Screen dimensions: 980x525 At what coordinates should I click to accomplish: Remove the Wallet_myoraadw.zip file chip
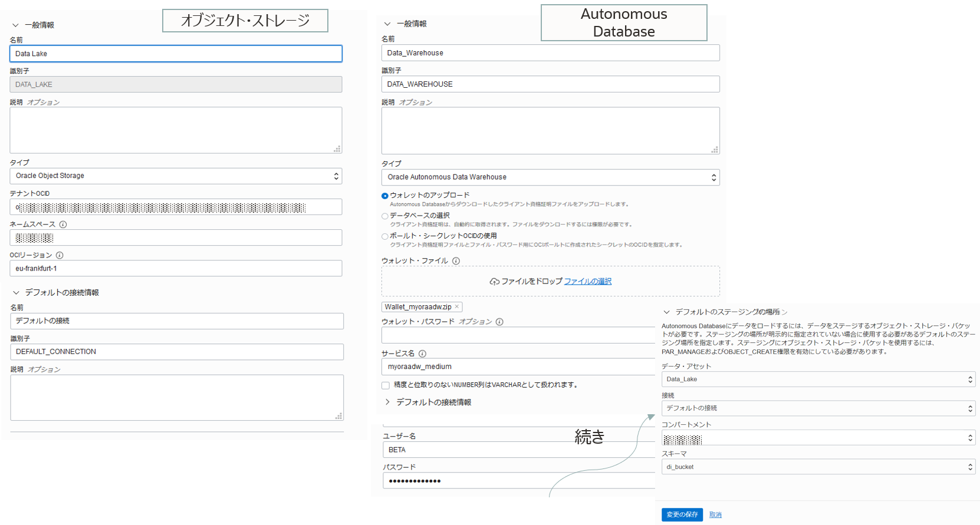tap(457, 307)
